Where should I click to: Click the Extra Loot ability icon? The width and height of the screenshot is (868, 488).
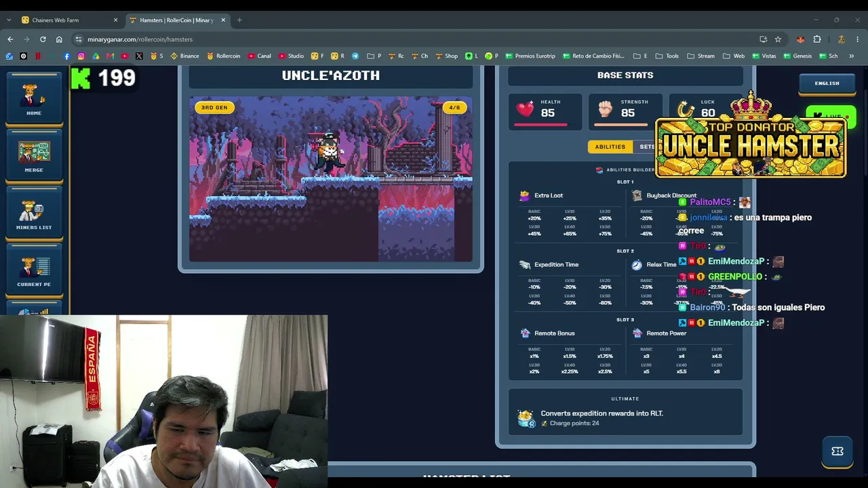524,196
